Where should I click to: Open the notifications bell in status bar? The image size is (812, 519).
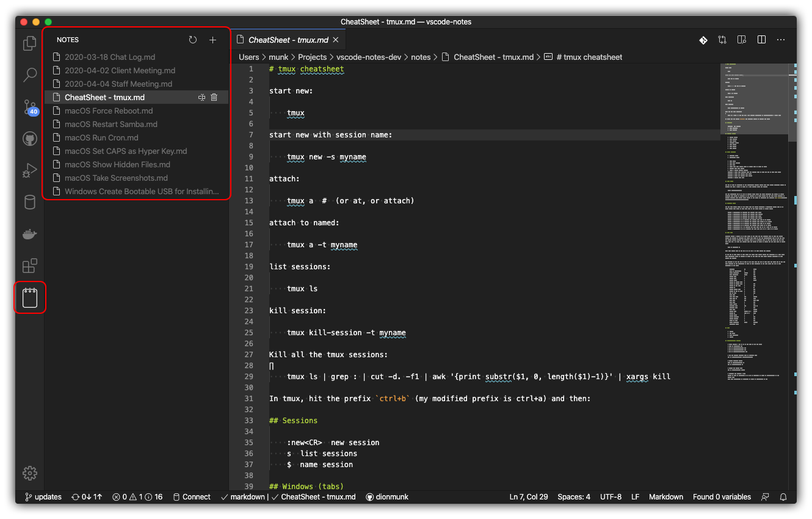tap(783, 497)
